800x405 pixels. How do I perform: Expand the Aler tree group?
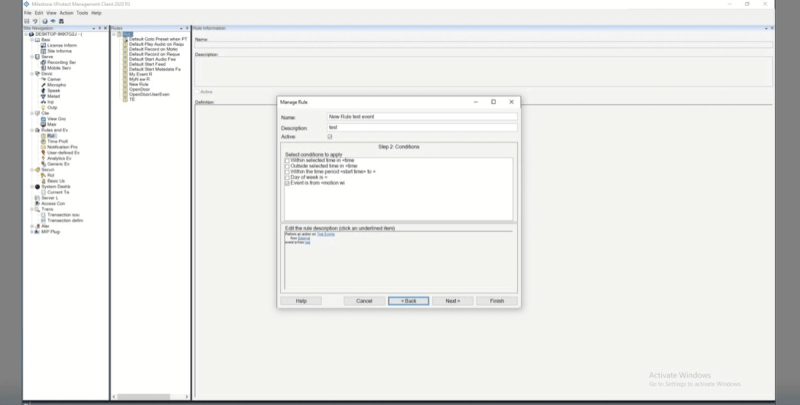coord(32,226)
